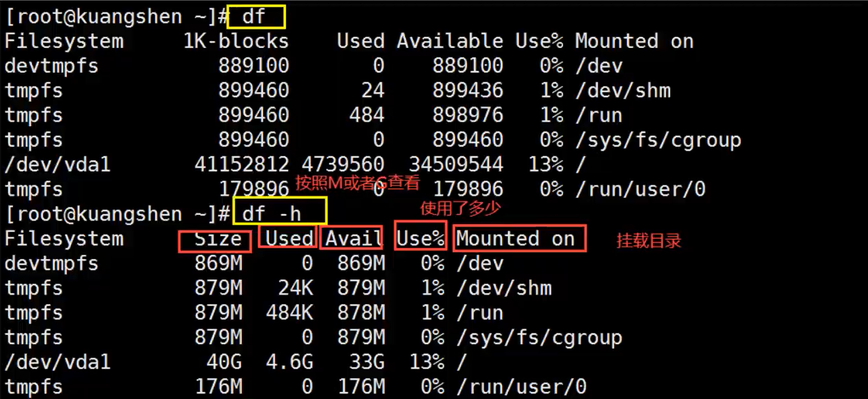Viewport: 868px width, 399px height.
Task: Click /run/user/0 in the row showing 176M
Action: click(x=521, y=387)
